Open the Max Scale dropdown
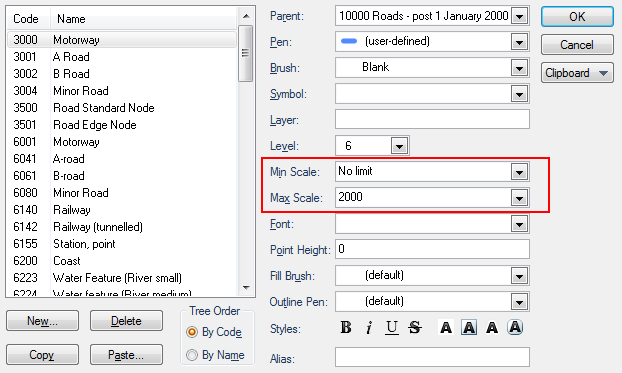This screenshot has height=373, width=622. click(x=519, y=198)
